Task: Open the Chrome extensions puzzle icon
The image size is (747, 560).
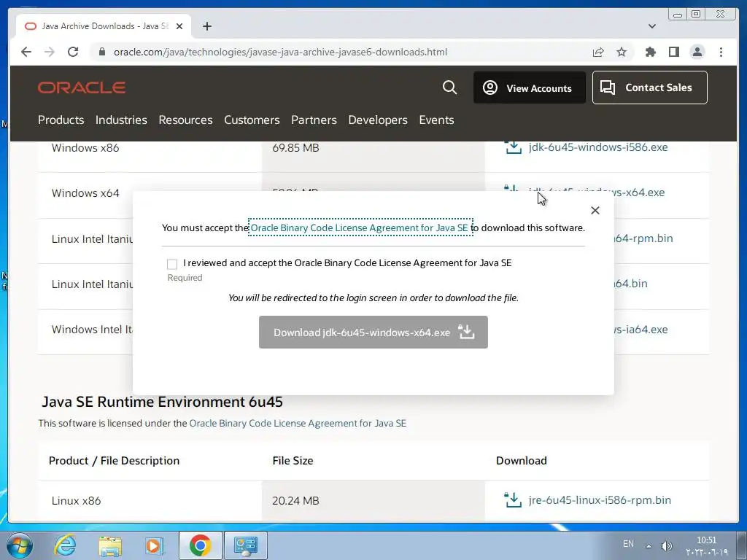Action: tap(650, 52)
